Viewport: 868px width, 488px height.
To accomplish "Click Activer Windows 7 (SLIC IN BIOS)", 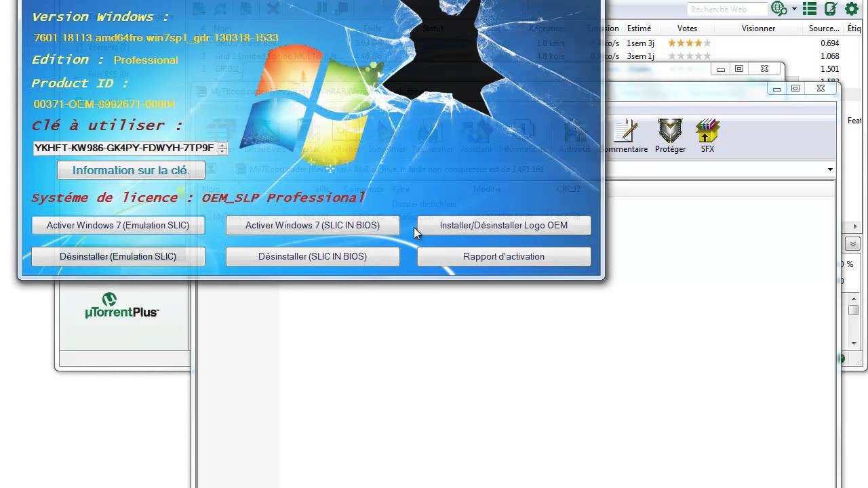I will point(313,225).
